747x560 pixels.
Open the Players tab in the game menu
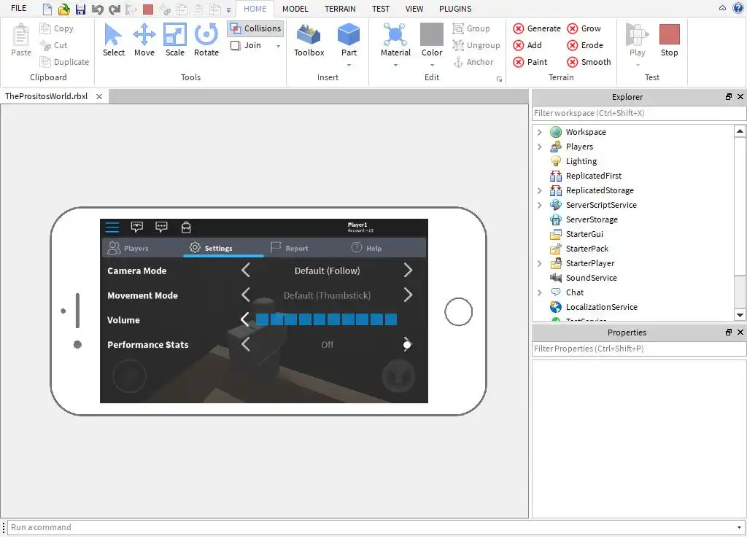[142, 248]
